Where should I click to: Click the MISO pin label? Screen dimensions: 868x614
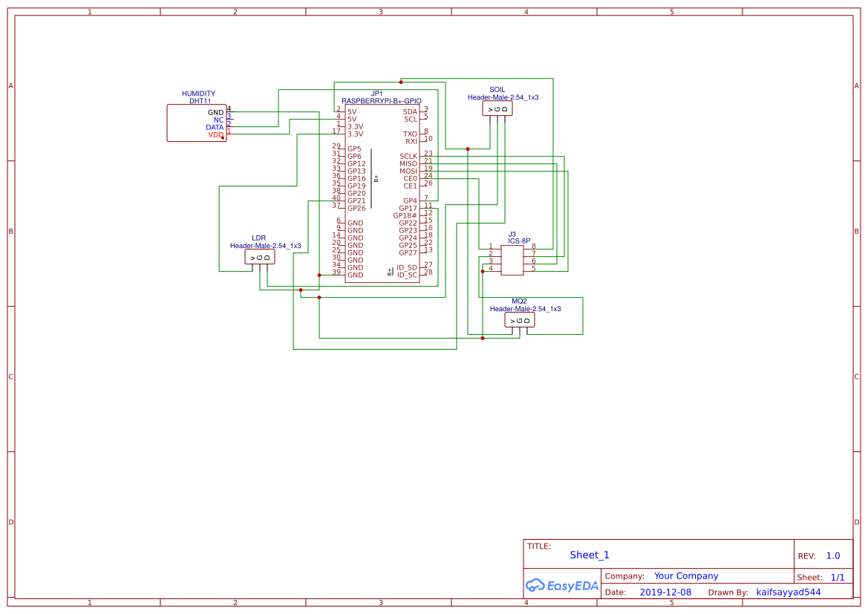click(x=408, y=164)
